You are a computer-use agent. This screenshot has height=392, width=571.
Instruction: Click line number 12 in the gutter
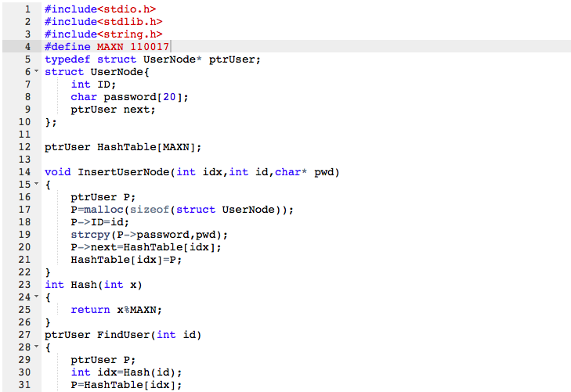(x=24, y=147)
